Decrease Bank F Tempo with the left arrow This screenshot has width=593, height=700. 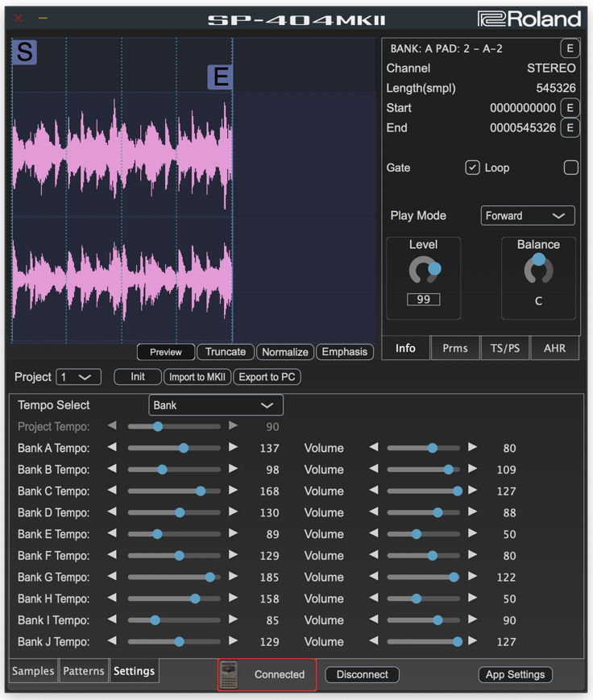113,555
